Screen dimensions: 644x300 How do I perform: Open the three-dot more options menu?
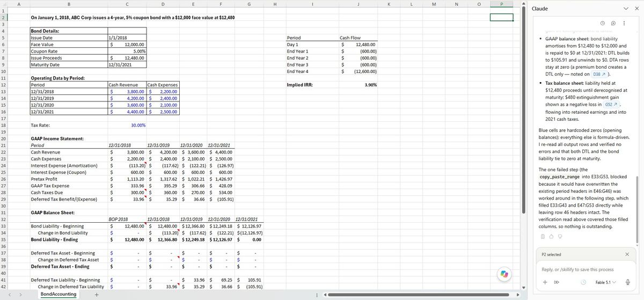(624, 24)
